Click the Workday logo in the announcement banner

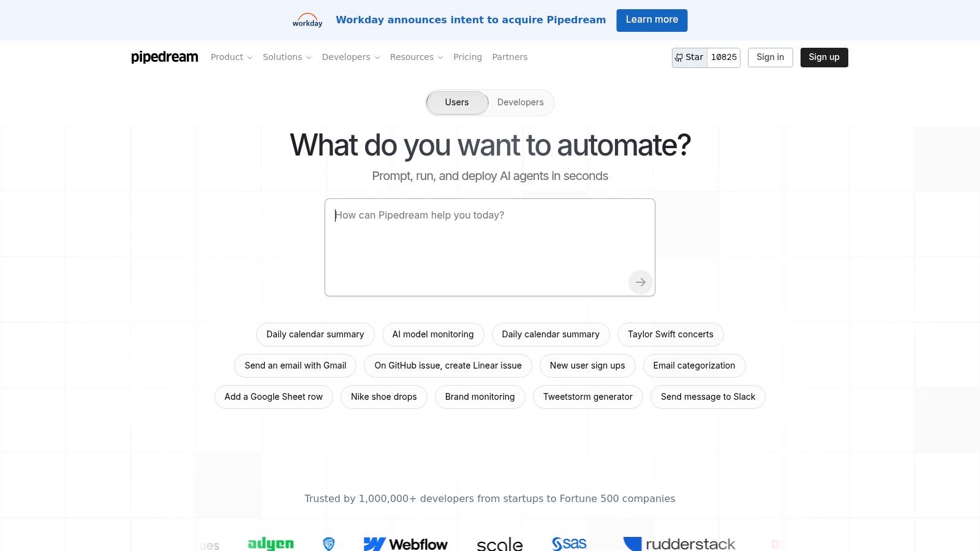307,19
